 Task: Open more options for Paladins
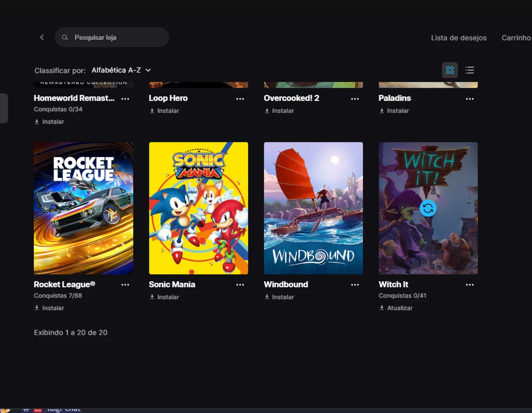pyautogui.click(x=470, y=99)
